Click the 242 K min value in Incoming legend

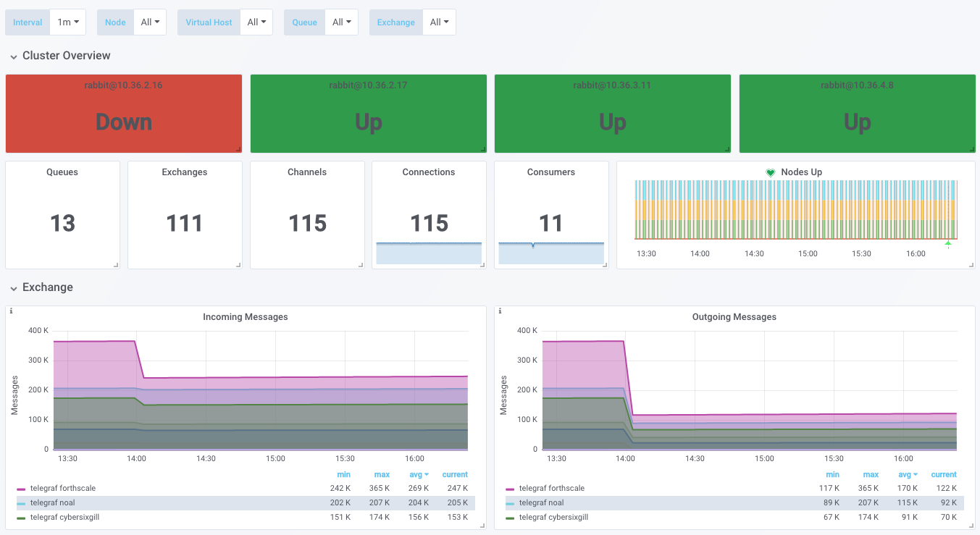click(341, 489)
